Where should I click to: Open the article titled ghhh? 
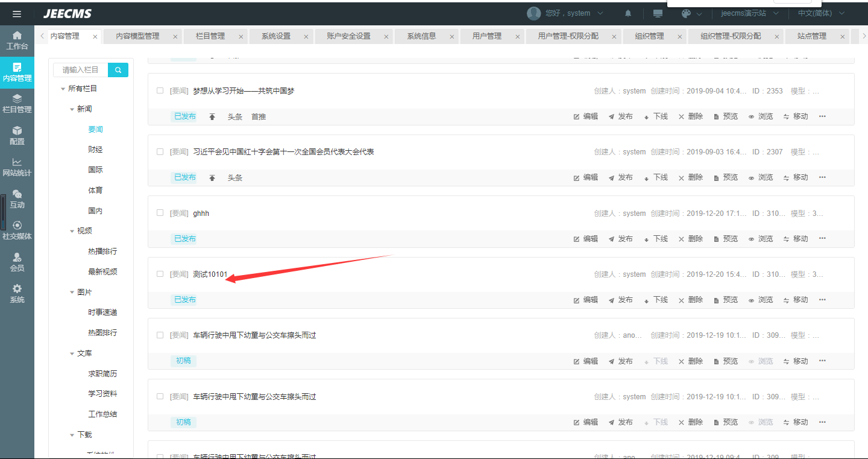(201, 214)
